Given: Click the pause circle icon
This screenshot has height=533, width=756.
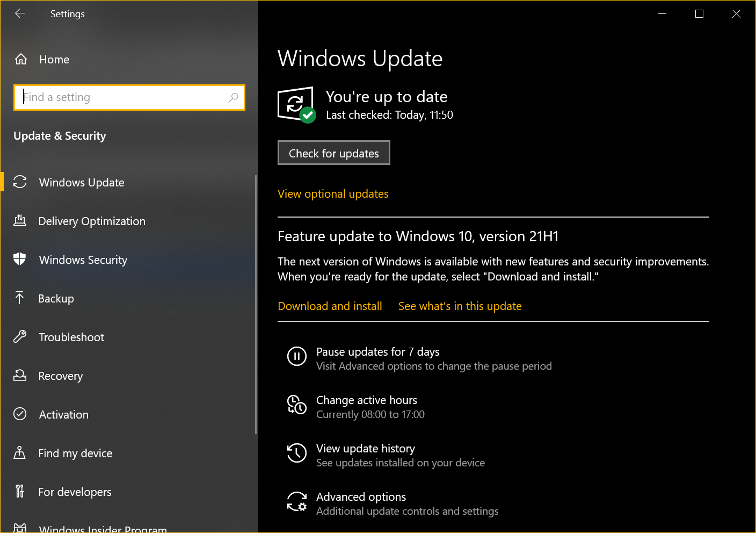Looking at the screenshot, I should point(297,356).
